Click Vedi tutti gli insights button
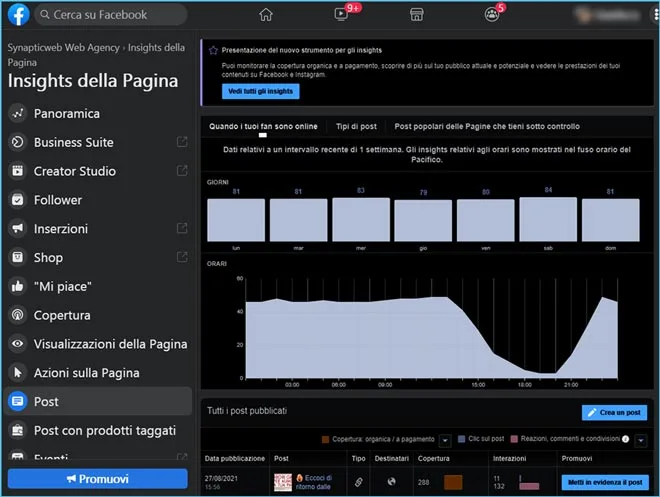Viewport: 660px width, 497px height. 261,91
